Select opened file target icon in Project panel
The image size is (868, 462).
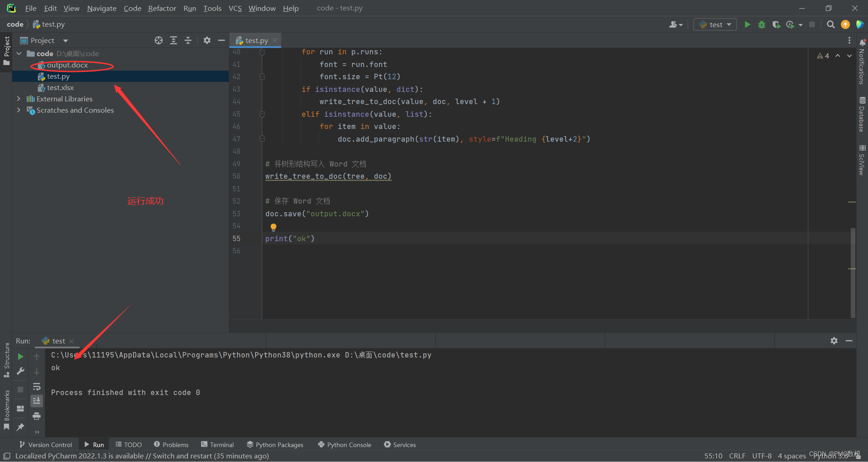[x=159, y=40]
